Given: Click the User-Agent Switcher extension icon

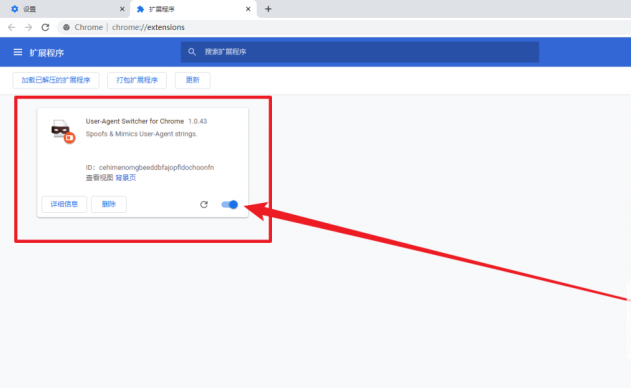Looking at the screenshot, I should [63, 131].
